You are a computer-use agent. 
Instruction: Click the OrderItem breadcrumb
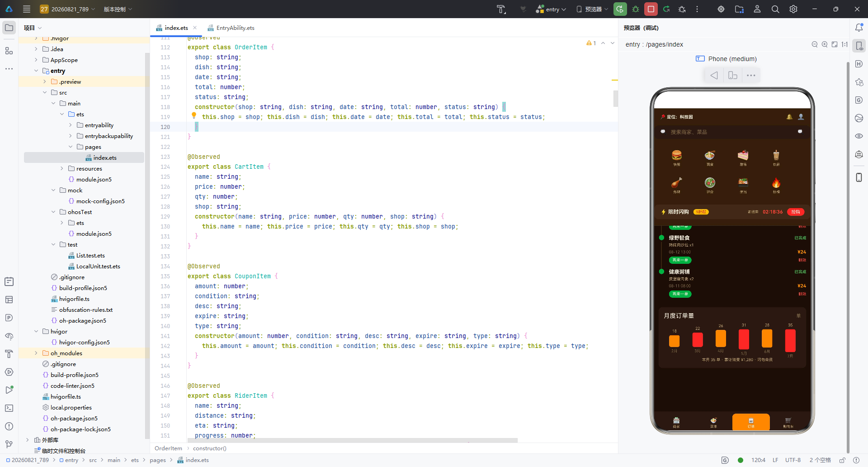(x=168, y=448)
